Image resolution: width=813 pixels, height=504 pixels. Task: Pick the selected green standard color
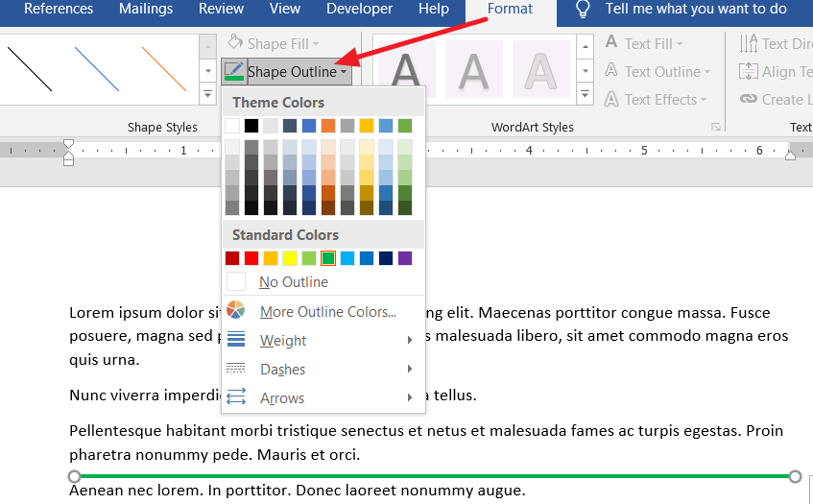point(327,257)
